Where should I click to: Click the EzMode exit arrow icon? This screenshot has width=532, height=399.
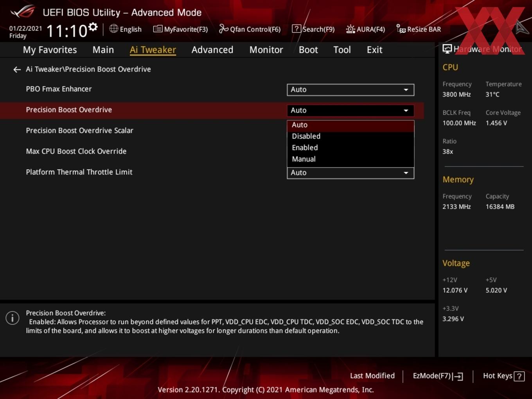pyautogui.click(x=458, y=376)
